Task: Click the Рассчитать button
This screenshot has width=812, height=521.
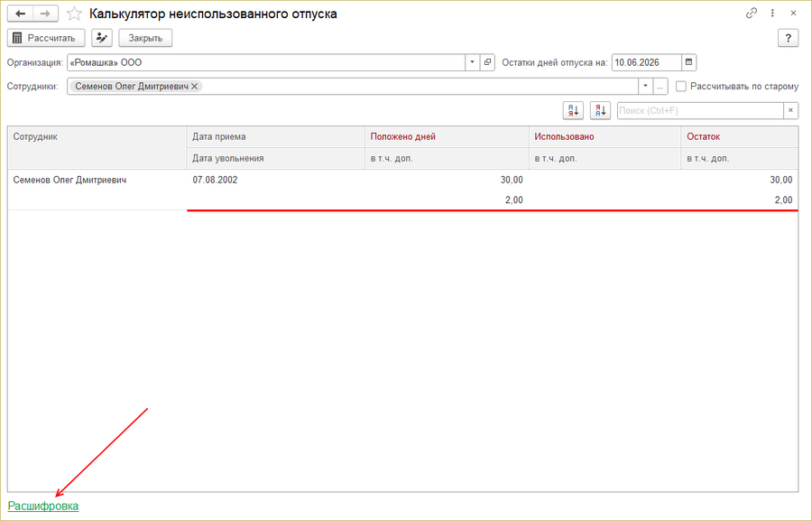Action: click(x=46, y=38)
